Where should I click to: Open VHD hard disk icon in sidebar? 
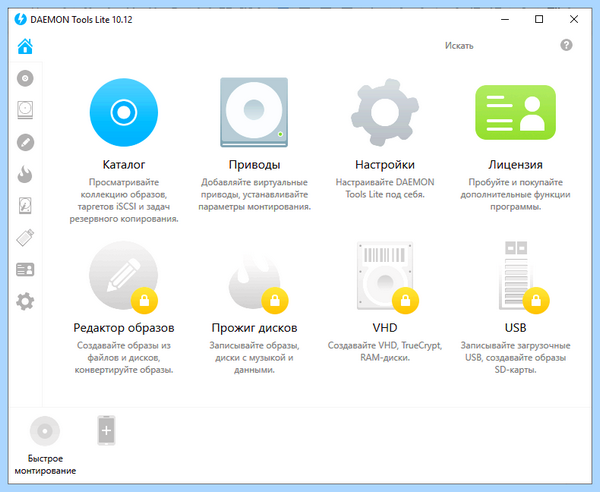coord(25,206)
